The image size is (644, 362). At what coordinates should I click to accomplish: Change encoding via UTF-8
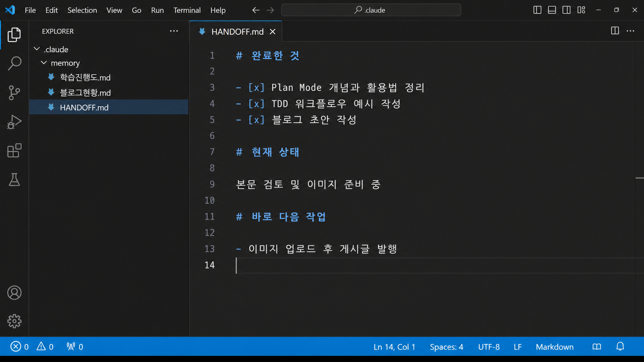[489, 347]
